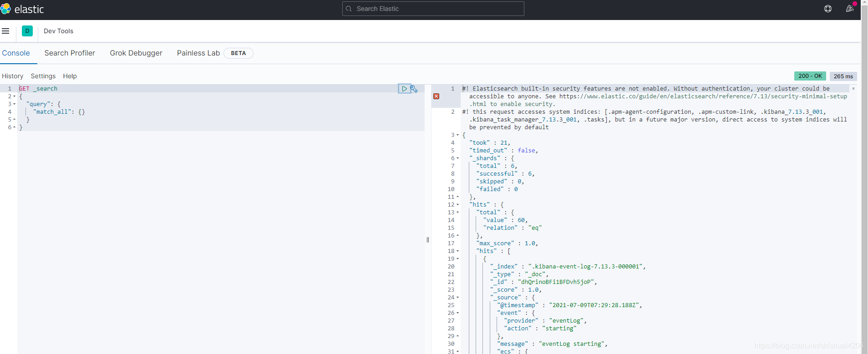Open the Painless Lab tab
This screenshot has width=868, height=354.
[198, 53]
